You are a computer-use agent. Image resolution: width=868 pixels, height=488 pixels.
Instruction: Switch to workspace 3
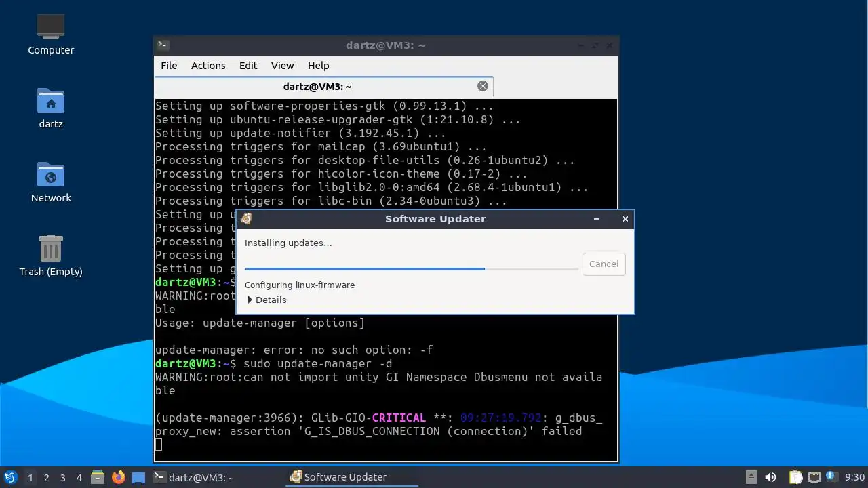62,478
